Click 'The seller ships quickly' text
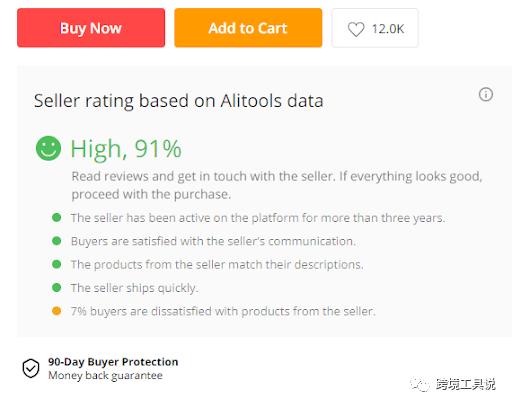This screenshot has height=407, width=512. pyautogui.click(x=134, y=288)
